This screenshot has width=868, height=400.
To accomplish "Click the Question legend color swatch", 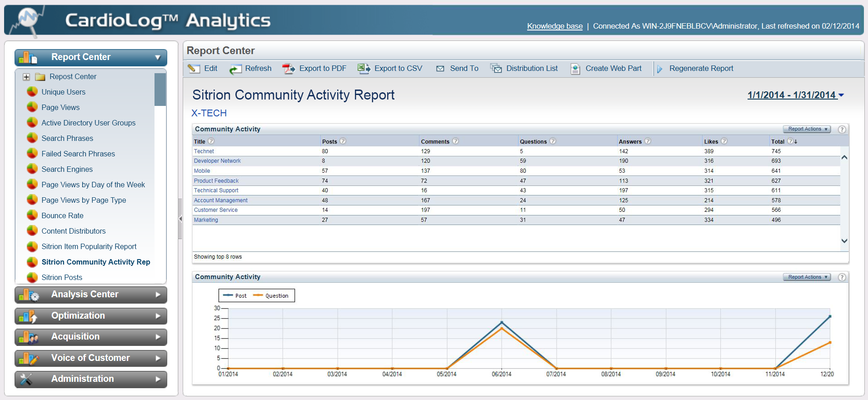I will pyautogui.click(x=258, y=295).
